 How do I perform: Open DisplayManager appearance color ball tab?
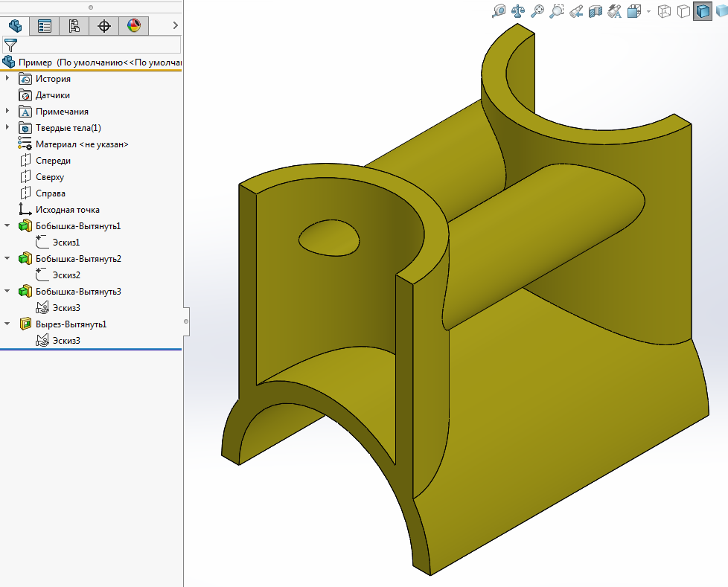tap(134, 26)
